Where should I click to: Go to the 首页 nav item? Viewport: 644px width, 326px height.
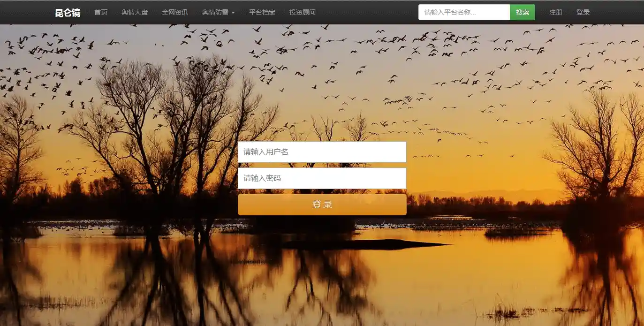point(101,12)
